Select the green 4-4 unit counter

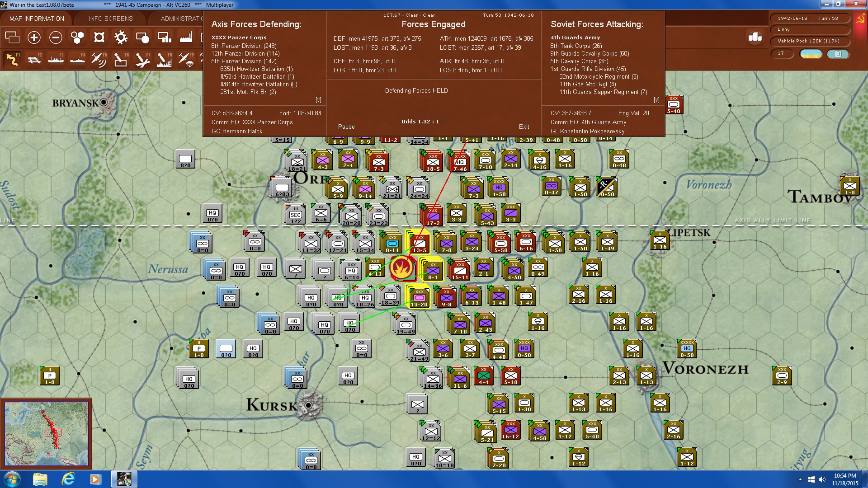pyautogui.click(x=483, y=376)
